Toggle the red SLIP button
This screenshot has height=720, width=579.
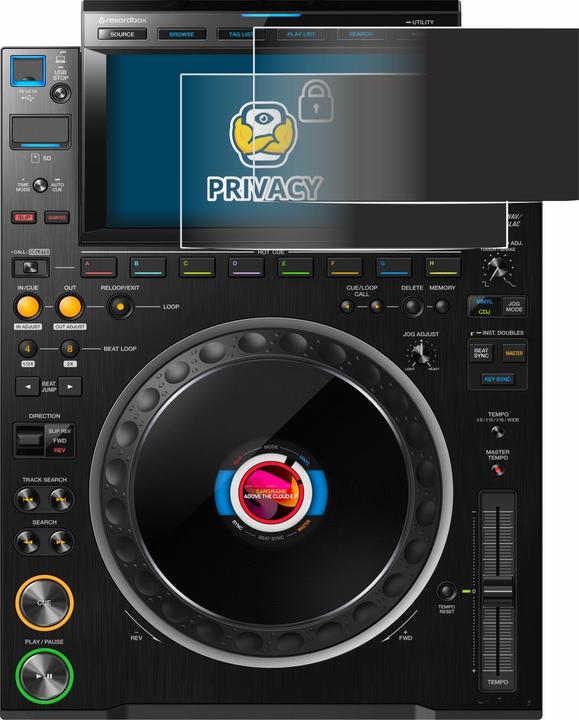click(x=24, y=217)
